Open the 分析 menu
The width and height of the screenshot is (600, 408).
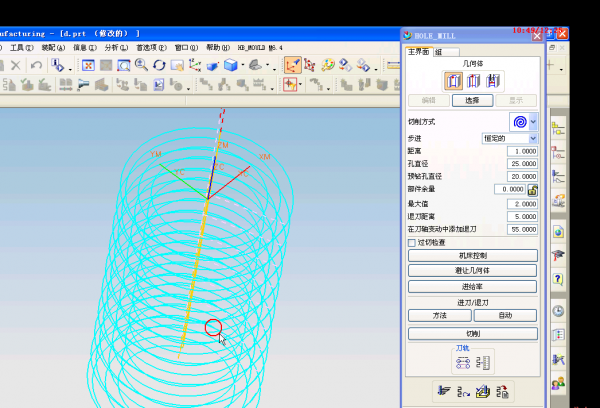coord(115,47)
